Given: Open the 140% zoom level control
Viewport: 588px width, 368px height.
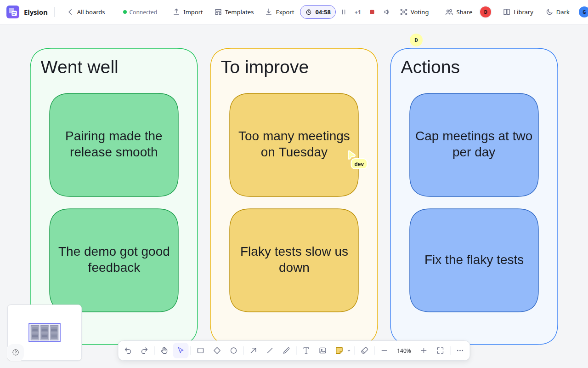Looking at the screenshot, I should (404, 351).
